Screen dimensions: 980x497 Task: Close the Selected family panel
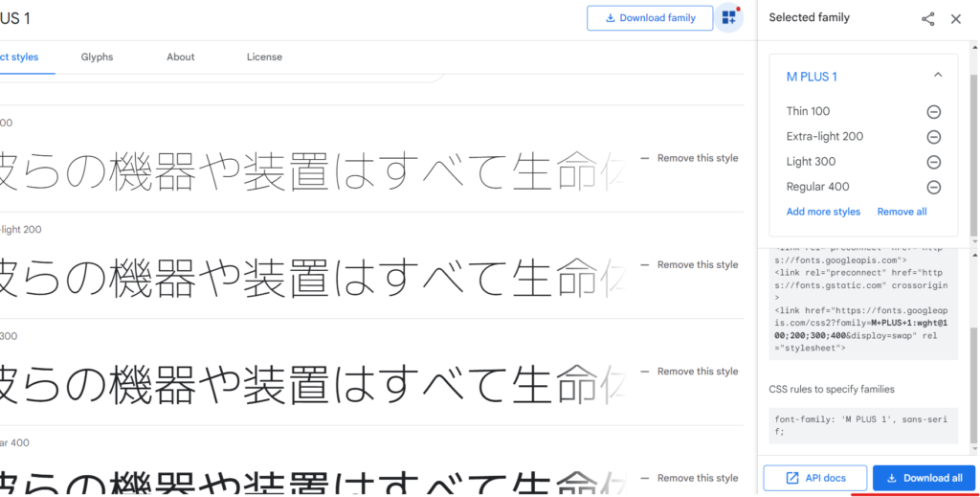point(956,19)
